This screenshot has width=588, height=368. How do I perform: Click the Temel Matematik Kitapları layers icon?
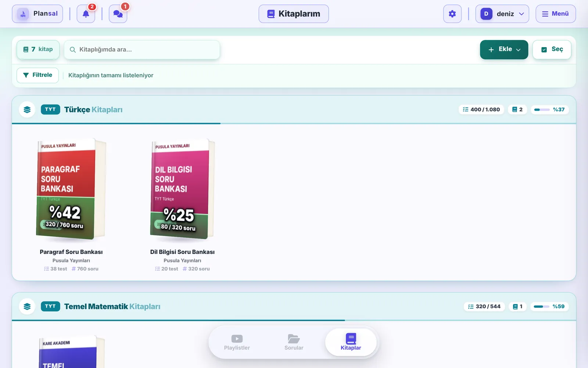(27, 307)
